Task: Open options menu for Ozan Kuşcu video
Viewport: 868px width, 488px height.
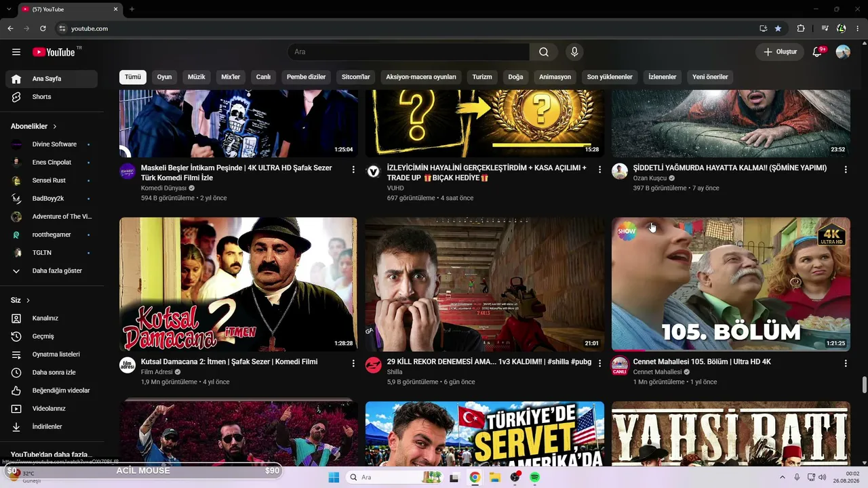Action: click(846, 169)
